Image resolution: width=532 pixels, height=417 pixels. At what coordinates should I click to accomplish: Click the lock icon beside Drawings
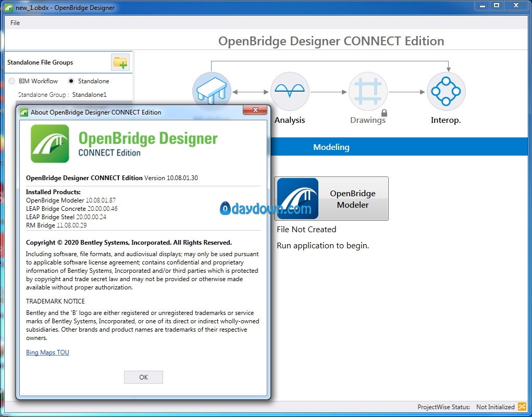coord(384,113)
